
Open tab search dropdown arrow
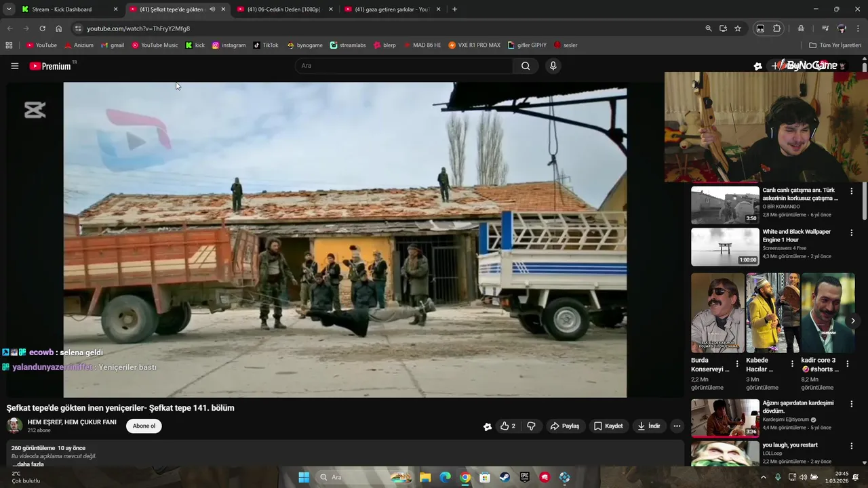pos(9,9)
